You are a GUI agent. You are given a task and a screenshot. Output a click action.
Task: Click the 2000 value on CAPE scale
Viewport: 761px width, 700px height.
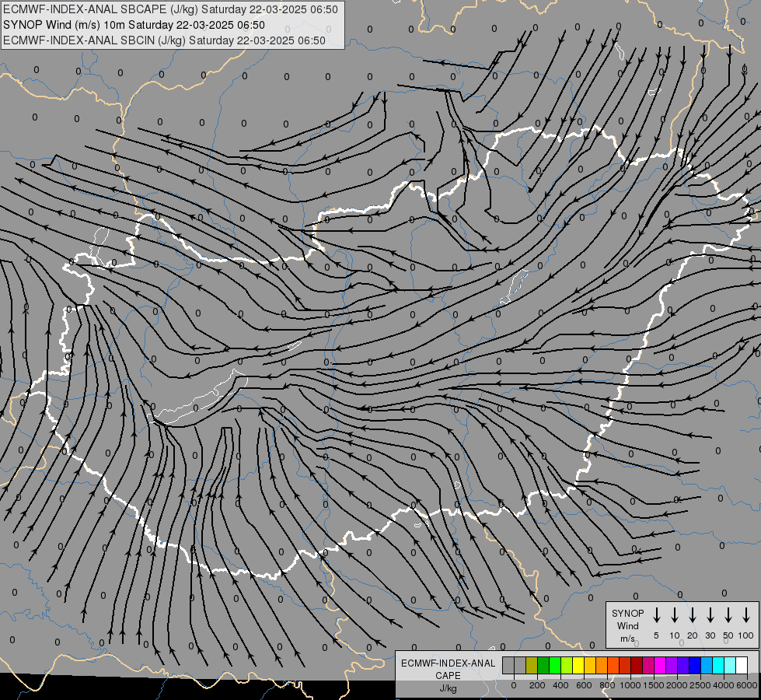tap(677, 685)
